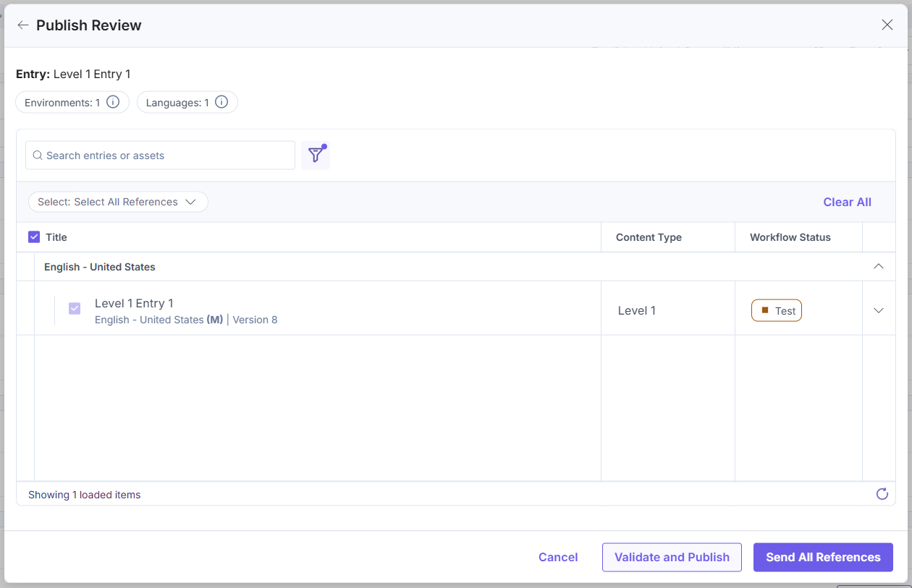Click the Environments: 1 pill
Image resolution: width=912 pixels, height=588 pixels.
(72, 102)
